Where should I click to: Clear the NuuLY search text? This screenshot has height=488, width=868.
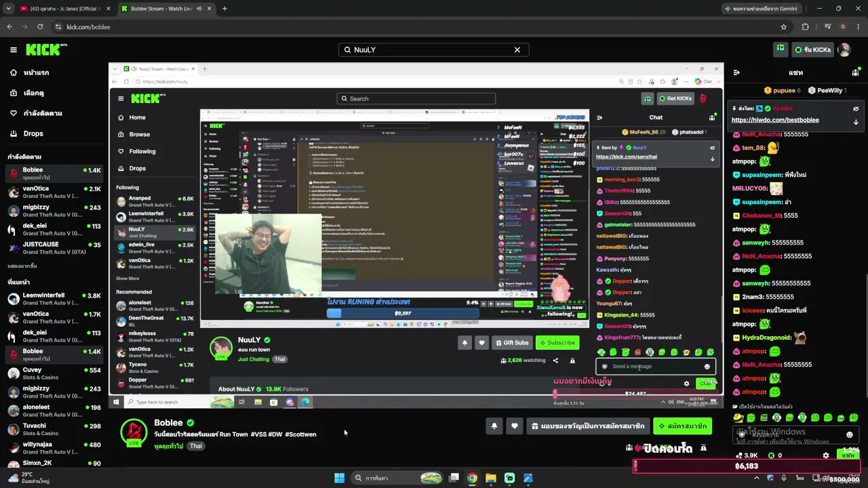517,49
